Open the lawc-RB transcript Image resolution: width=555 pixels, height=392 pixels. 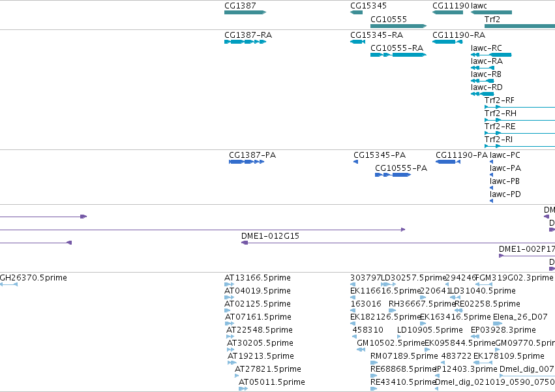(483, 81)
